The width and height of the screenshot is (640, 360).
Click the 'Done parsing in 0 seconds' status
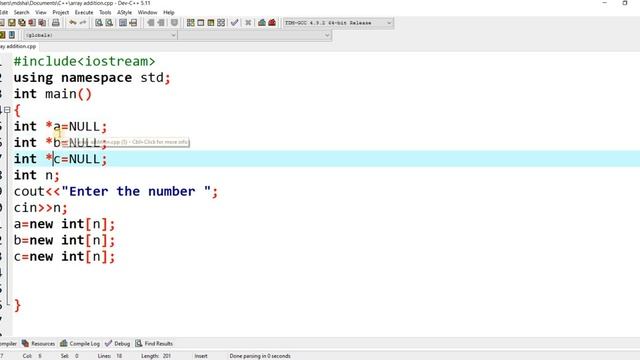point(260,356)
